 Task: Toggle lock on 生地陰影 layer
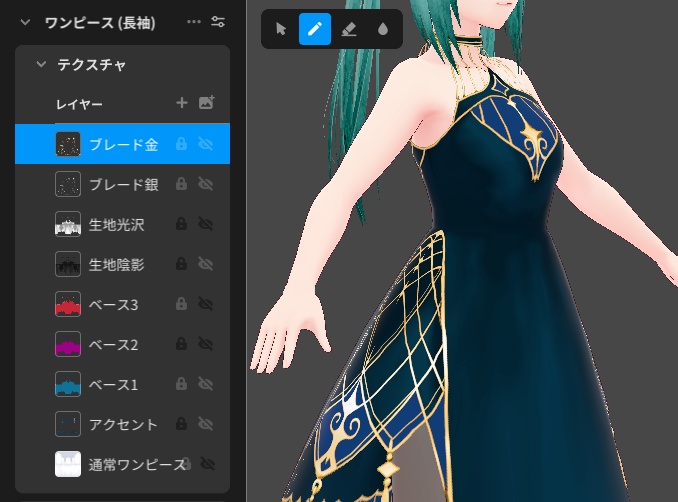(182, 264)
